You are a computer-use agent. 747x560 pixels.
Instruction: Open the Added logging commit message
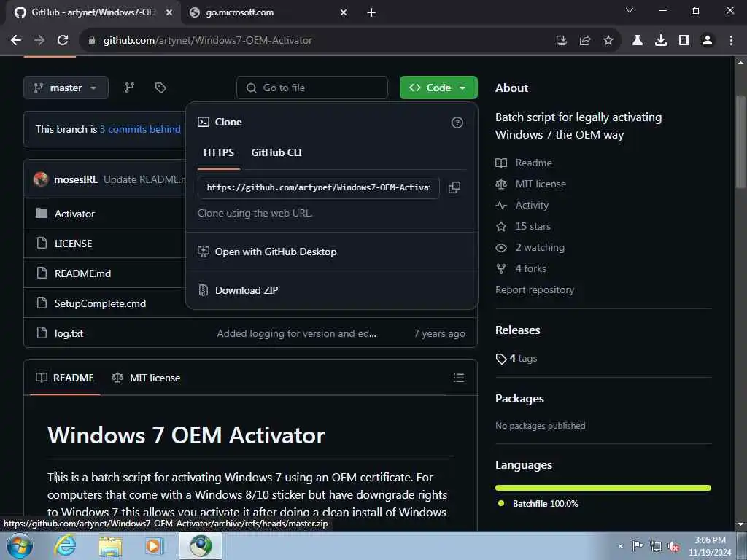pyautogui.click(x=296, y=333)
